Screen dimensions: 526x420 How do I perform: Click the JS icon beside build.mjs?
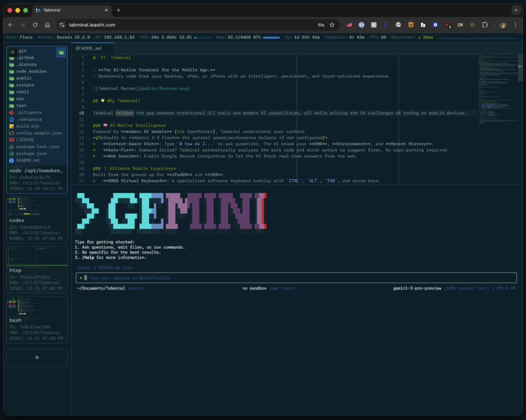coord(11,126)
